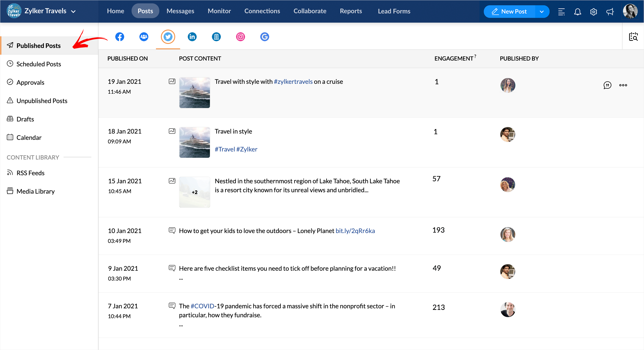Screen dimensions: 644x350
Task: Open Media Library in the sidebar
Action: tap(35, 191)
